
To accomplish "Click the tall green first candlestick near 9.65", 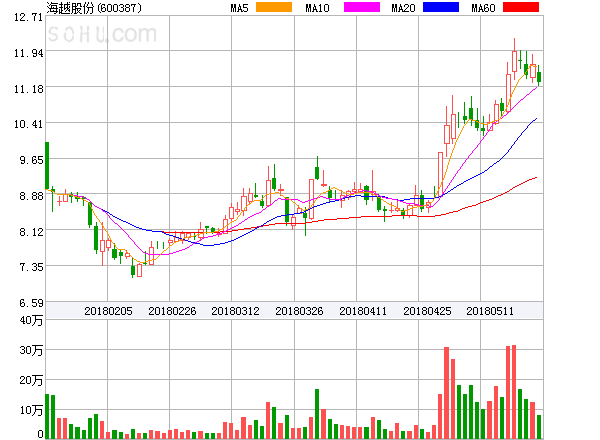I will (x=47, y=166).
